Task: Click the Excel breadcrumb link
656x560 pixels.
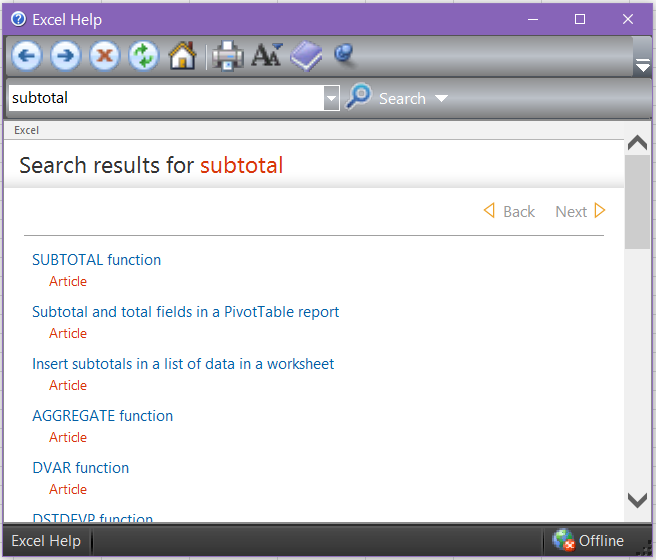Action: click(x=26, y=130)
